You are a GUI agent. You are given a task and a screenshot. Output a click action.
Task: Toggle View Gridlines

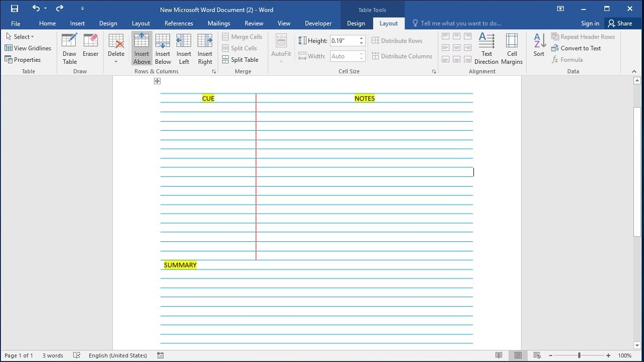[x=28, y=48]
